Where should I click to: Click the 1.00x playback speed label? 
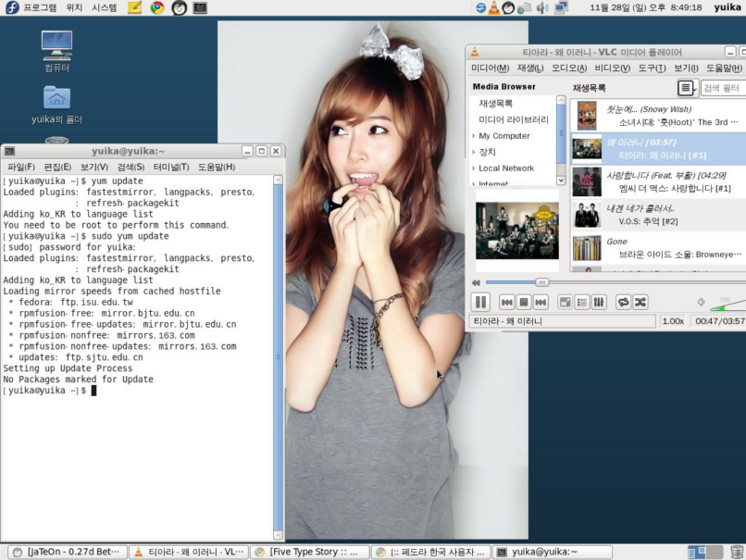pyautogui.click(x=673, y=321)
